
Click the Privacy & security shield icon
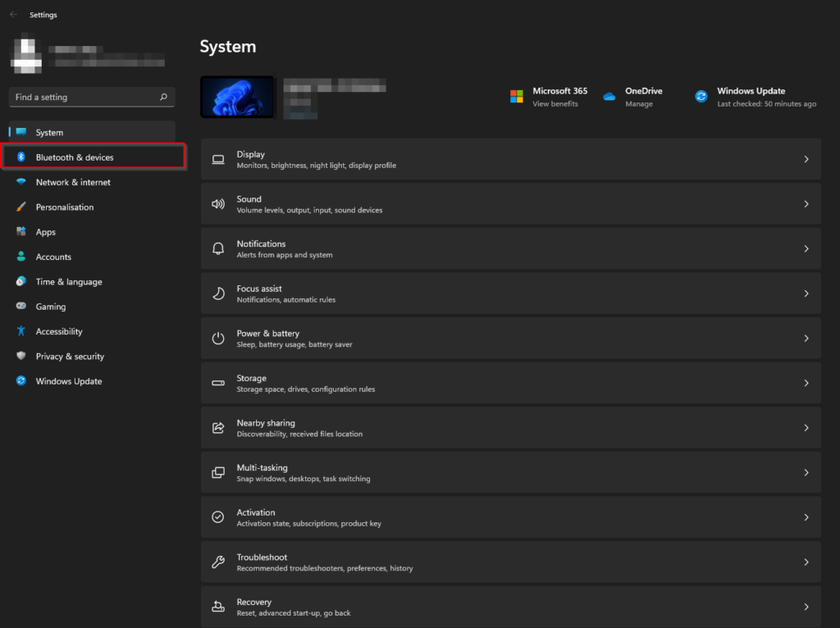(x=21, y=357)
